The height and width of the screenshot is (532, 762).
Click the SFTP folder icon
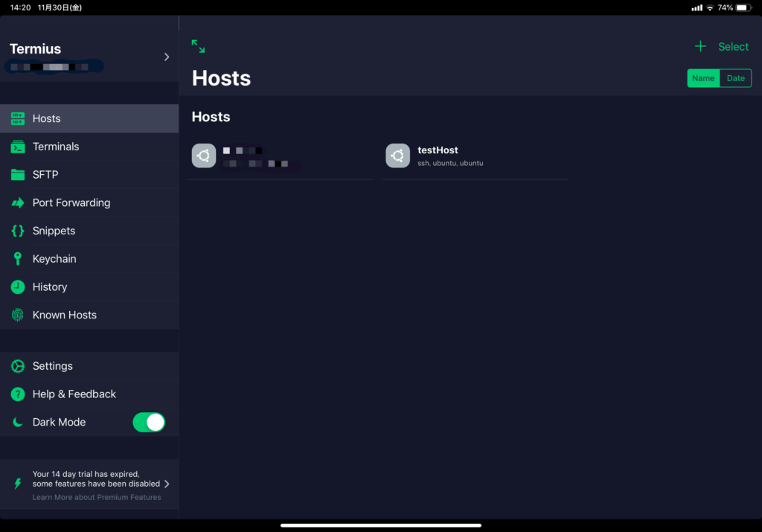tap(18, 174)
